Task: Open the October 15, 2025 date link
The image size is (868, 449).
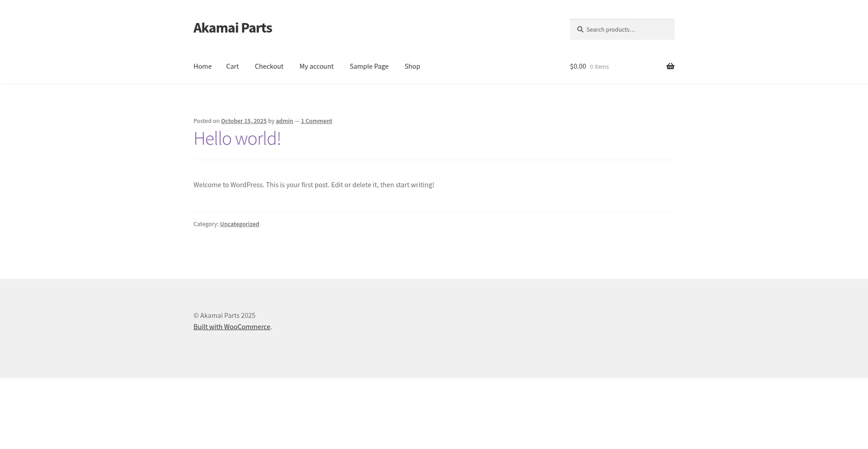Action: tap(244, 121)
